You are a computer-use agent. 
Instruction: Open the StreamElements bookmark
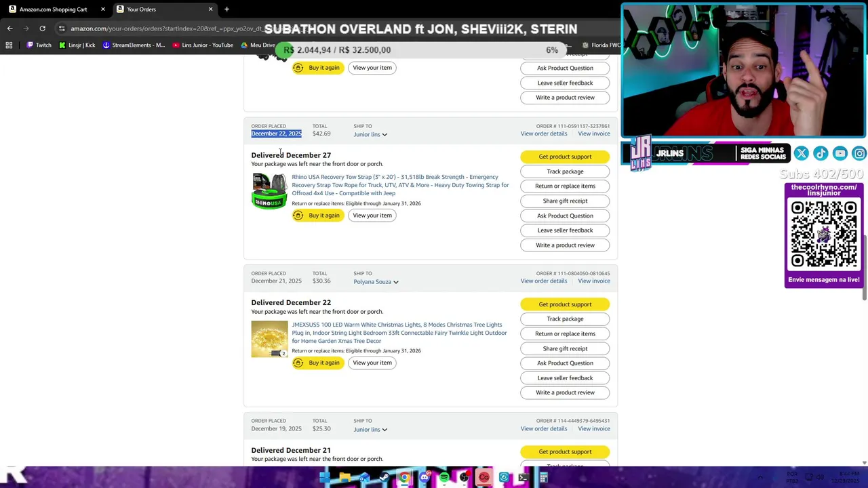point(134,45)
